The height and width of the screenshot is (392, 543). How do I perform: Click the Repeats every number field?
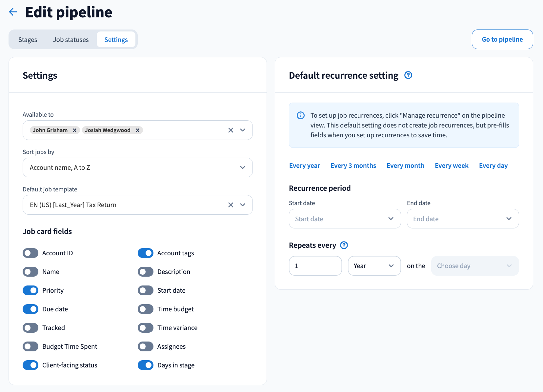tap(315, 266)
